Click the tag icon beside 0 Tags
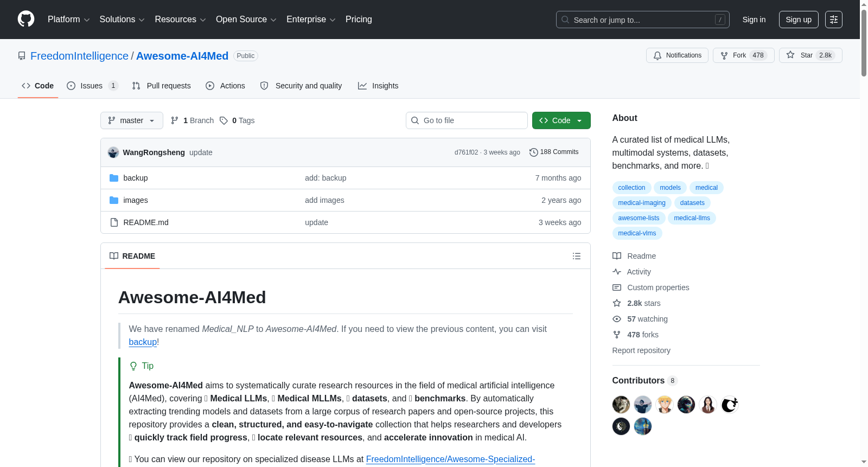 pyautogui.click(x=224, y=120)
